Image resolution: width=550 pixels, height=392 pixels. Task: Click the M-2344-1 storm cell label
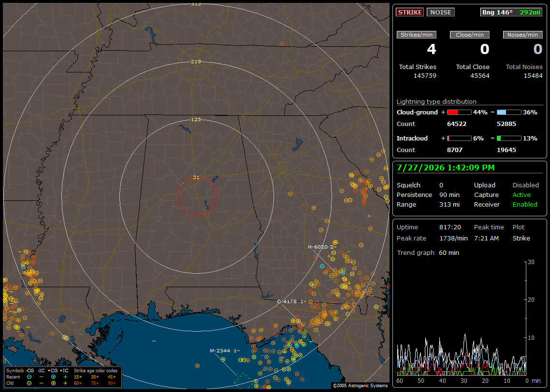(x=223, y=350)
